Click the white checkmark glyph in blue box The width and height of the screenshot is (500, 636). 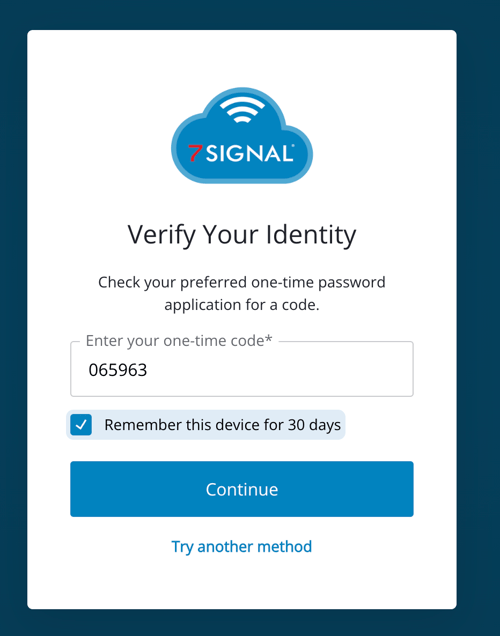click(x=81, y=425)
